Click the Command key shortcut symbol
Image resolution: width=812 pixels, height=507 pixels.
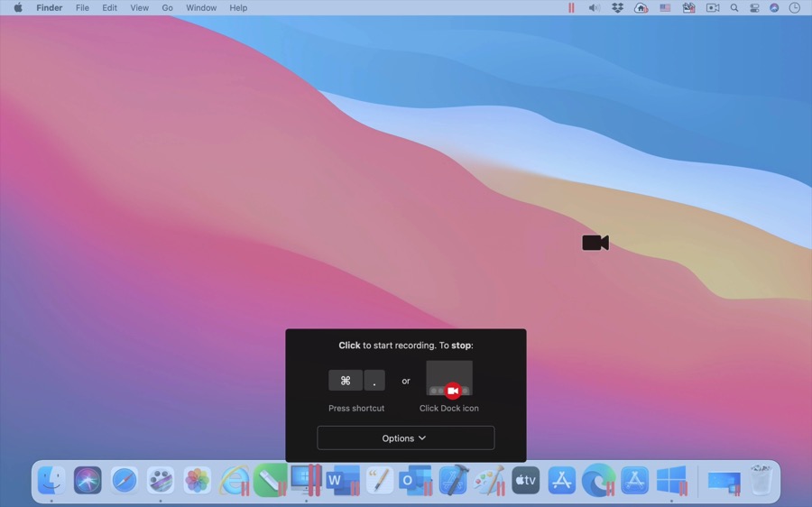click(x=346, y=381)
